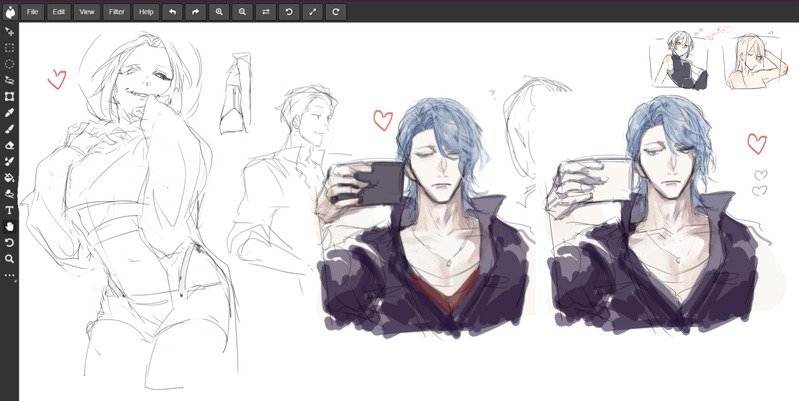Screen dimensions: 799x401
Task: Select the Transform tool
Action: pos(9,97)
